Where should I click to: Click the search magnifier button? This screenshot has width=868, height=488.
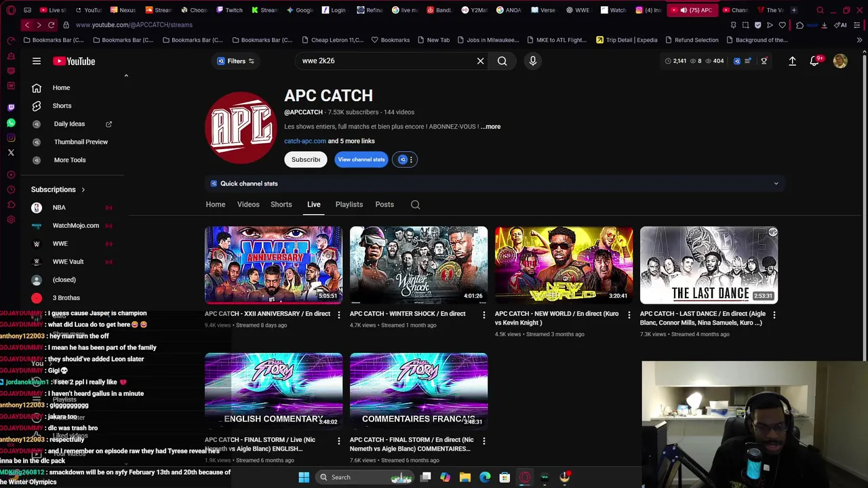pos(502,61)
